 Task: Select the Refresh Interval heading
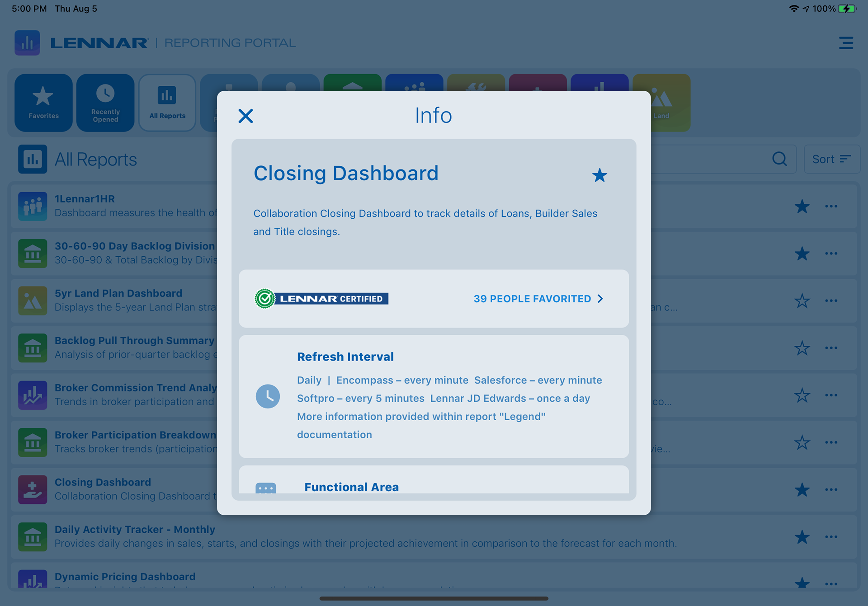click(345, 357)
